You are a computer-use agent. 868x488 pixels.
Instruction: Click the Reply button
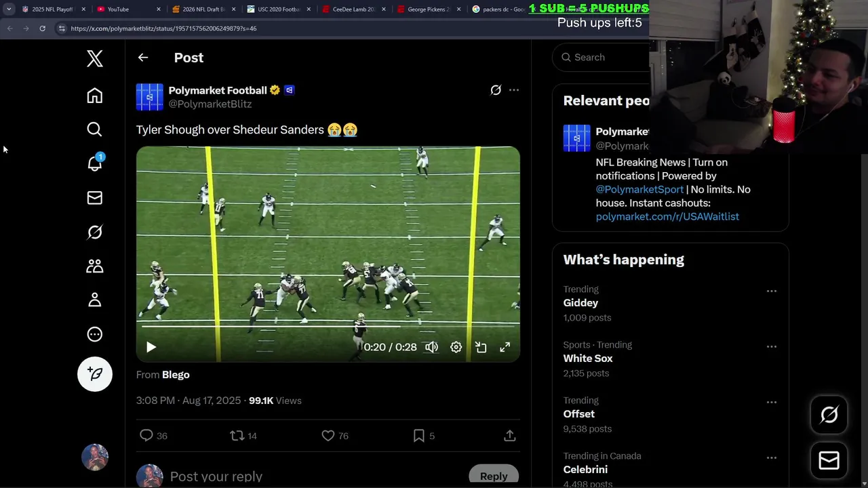click(494, 476)
